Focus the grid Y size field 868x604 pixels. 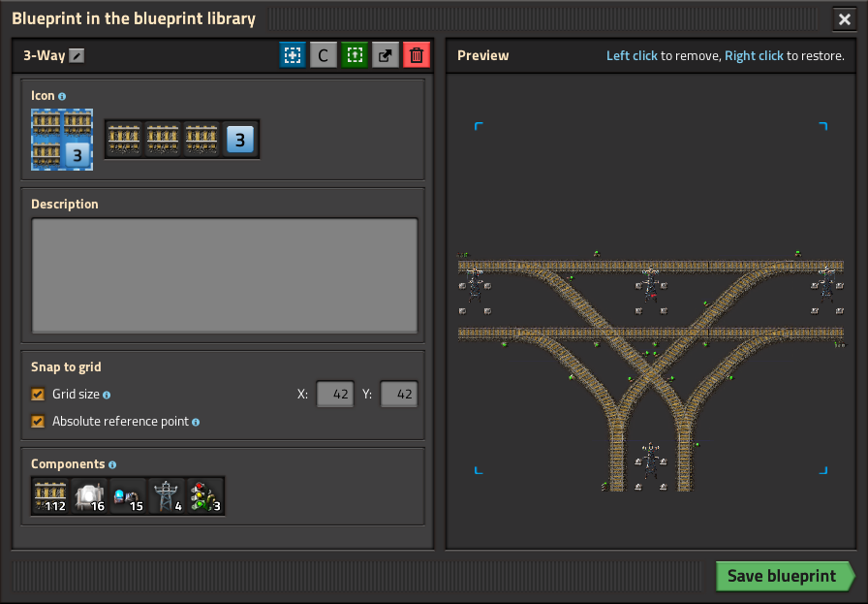point(398,394)
